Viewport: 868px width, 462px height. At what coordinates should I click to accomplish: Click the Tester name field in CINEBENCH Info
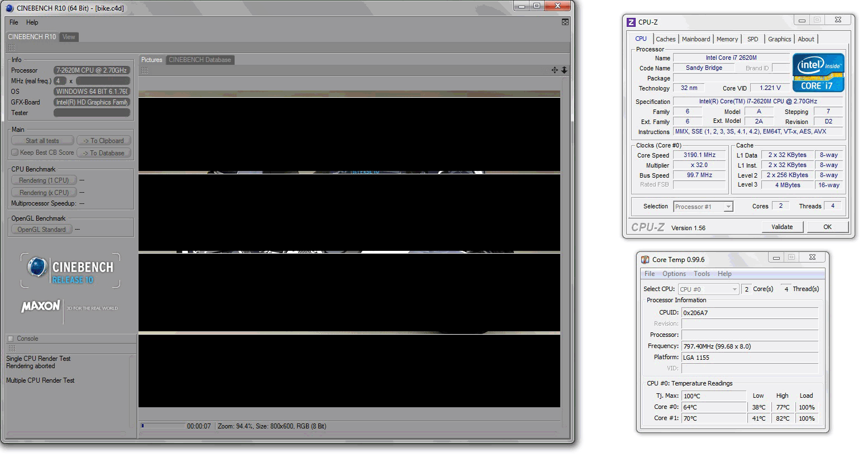coord(92,113)
